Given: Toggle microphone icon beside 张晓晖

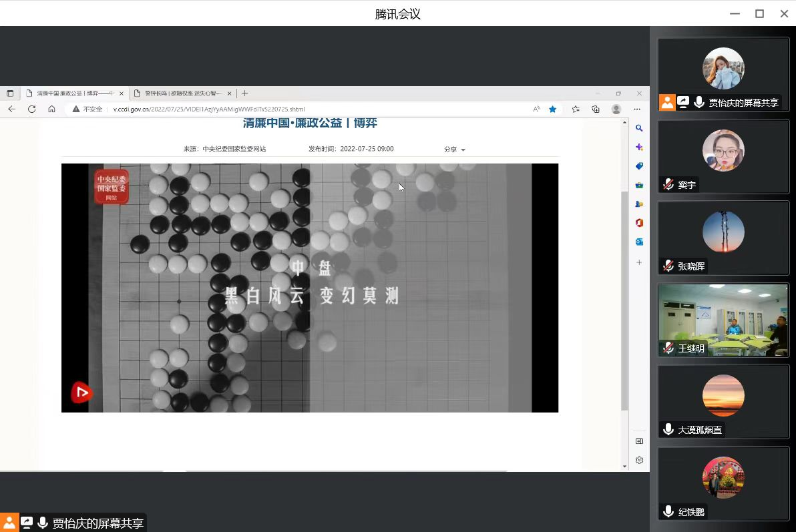Looking at the screenshot, I should coord(668,266).
